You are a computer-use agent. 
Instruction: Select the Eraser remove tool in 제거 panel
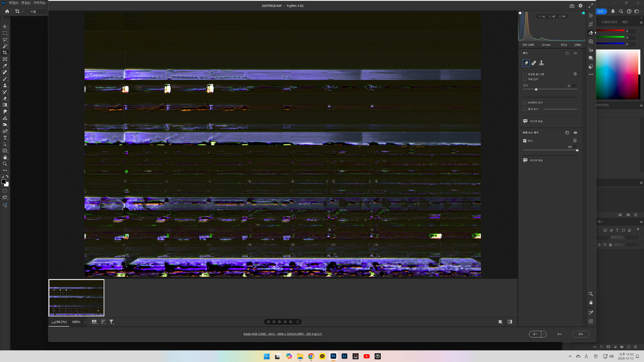(x=526, y=63)
